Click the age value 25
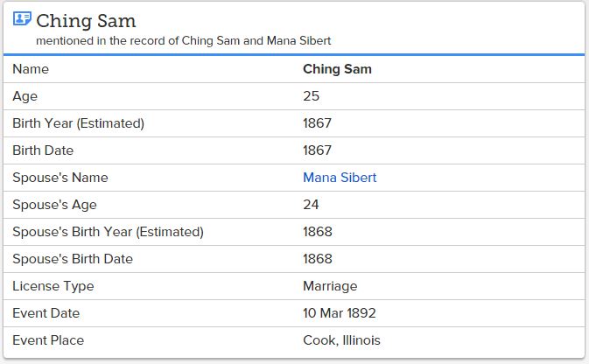The width and height of the screenshot is (589, 364). tap(312, 96)
